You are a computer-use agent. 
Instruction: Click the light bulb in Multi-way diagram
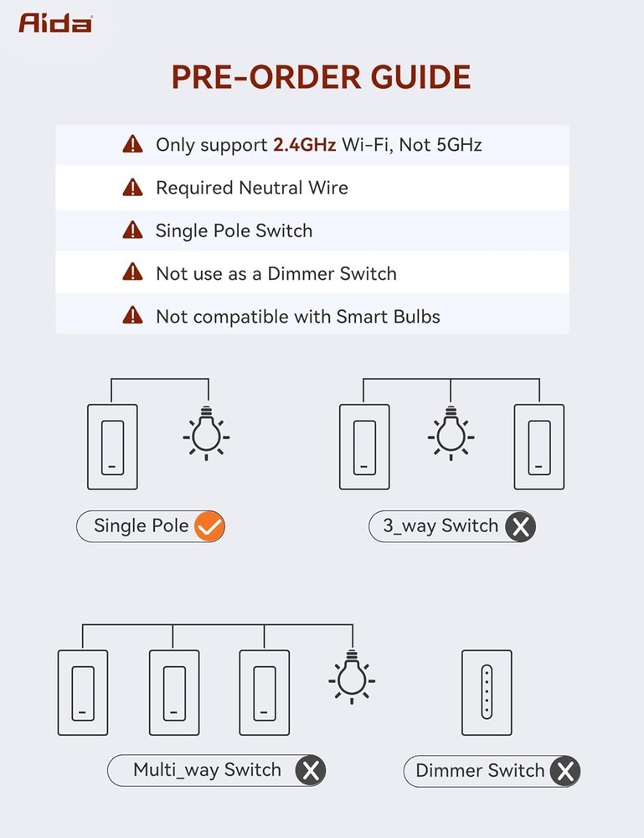click(352, 675)
